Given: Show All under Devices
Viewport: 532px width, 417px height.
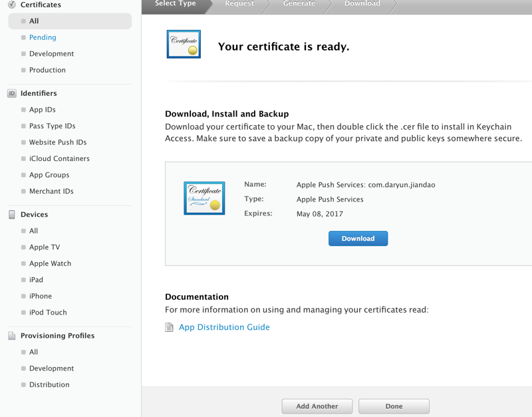Looking at the screenshot, I should point(34,231).
